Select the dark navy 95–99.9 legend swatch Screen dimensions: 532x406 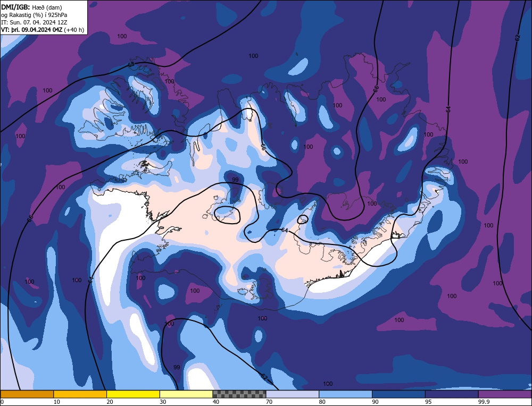tap(452, 394)
